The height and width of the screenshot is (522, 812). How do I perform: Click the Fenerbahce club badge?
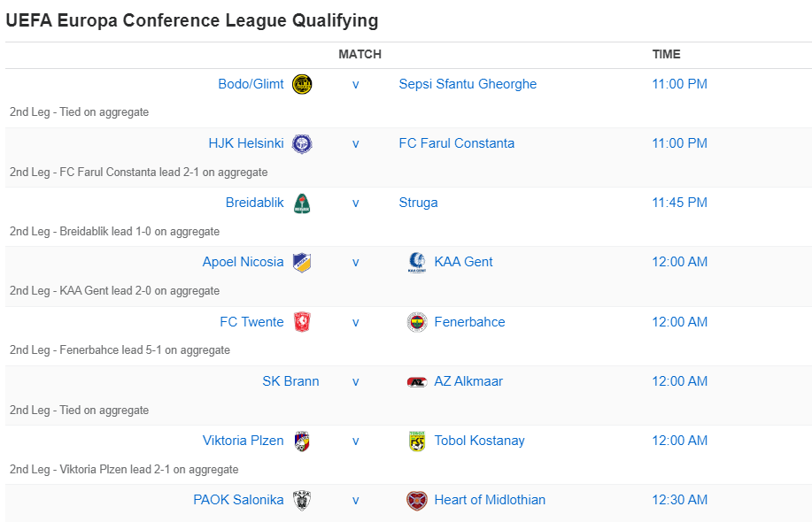click(x=416, y=321)
